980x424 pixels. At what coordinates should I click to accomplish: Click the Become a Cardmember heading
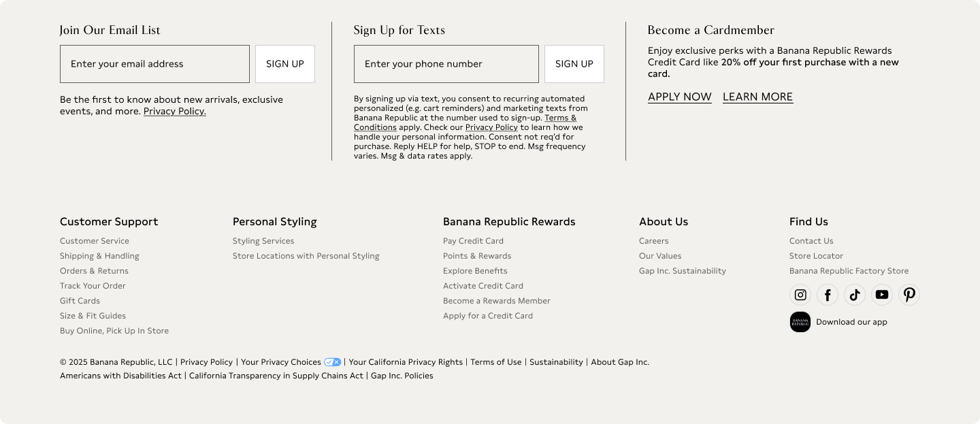pos(711,30)
